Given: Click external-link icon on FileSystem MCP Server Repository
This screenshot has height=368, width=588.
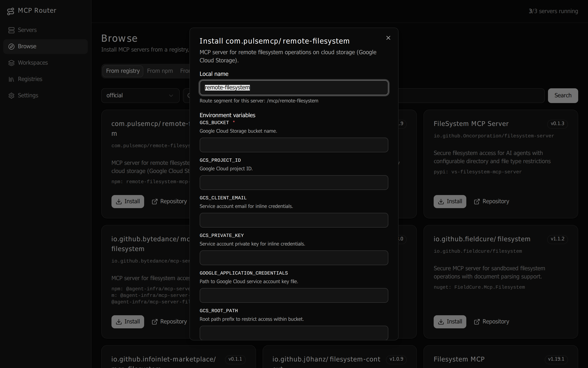Looking at the screenshot, I should [477, 202].
